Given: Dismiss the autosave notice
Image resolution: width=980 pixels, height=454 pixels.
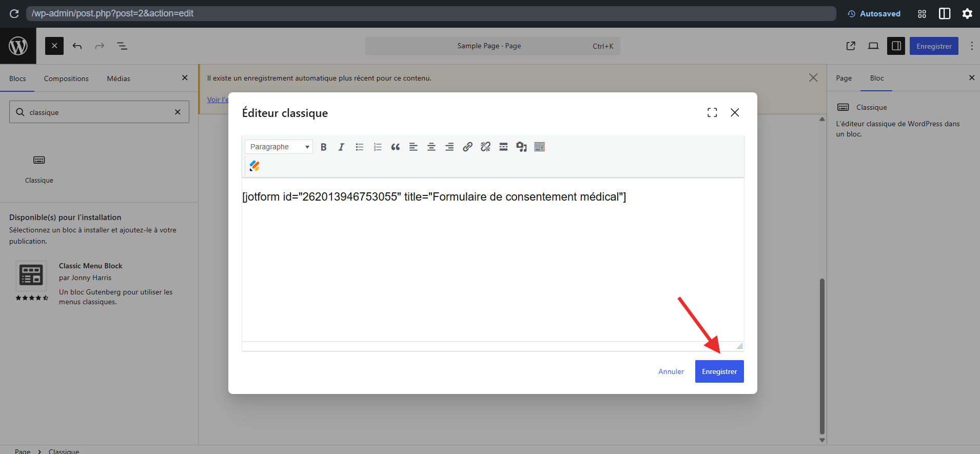Looking at the screenshot, I should click(813, 77).
